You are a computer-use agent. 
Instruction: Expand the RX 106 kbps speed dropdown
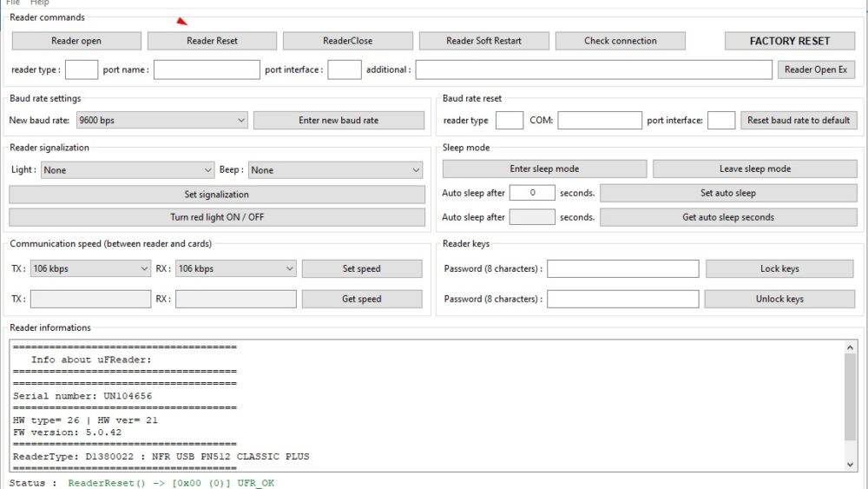(x=235, y=268)
